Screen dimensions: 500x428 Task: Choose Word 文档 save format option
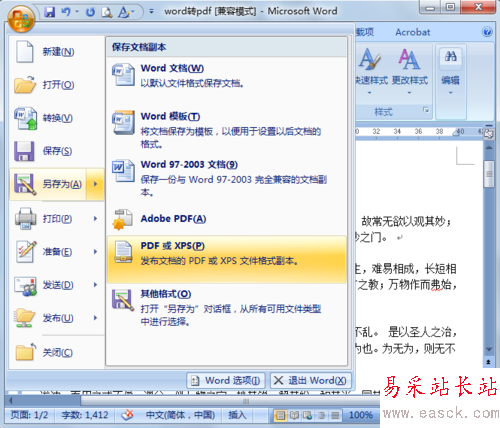click(227, 76)
